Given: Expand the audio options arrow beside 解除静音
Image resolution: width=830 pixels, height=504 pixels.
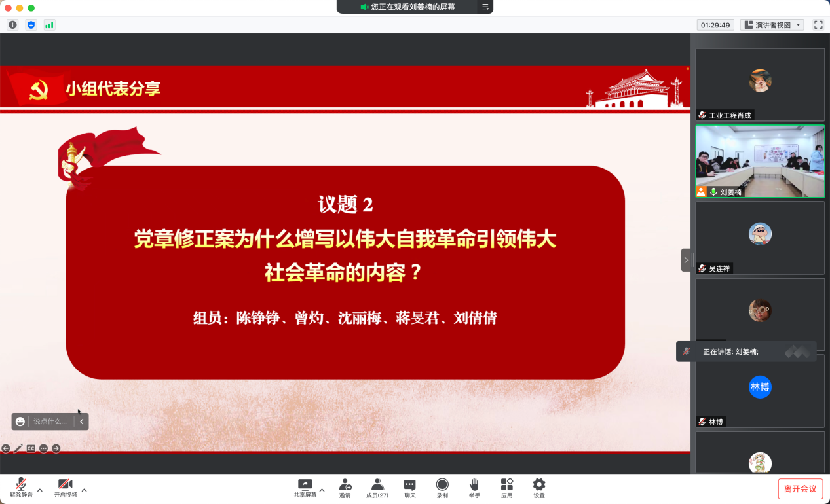Looking at the screenshot, I should point(40,490).
